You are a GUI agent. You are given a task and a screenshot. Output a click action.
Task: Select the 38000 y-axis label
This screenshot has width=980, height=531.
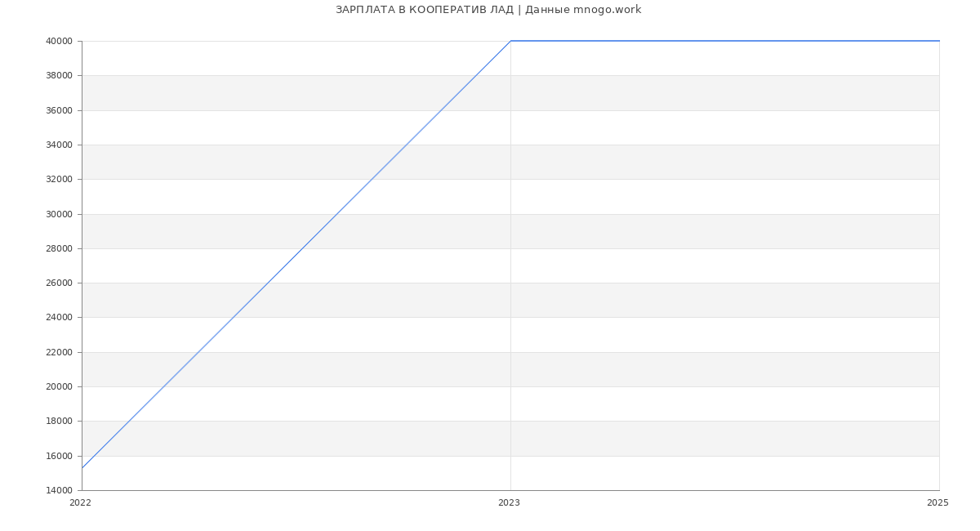coord(59,76)
